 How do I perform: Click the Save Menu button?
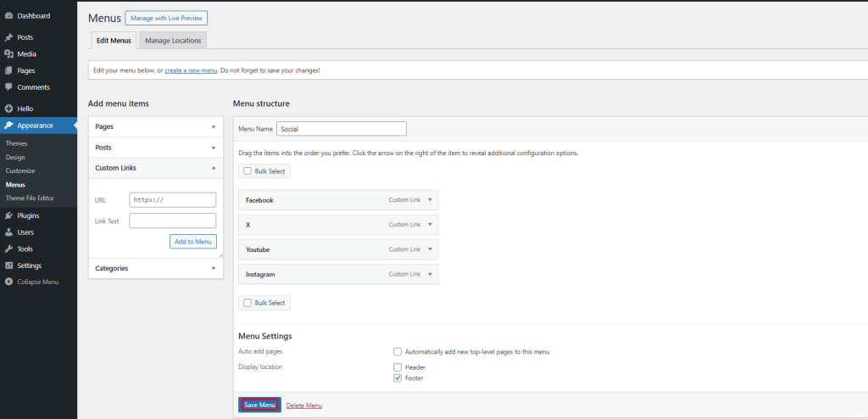pos(259,405)
